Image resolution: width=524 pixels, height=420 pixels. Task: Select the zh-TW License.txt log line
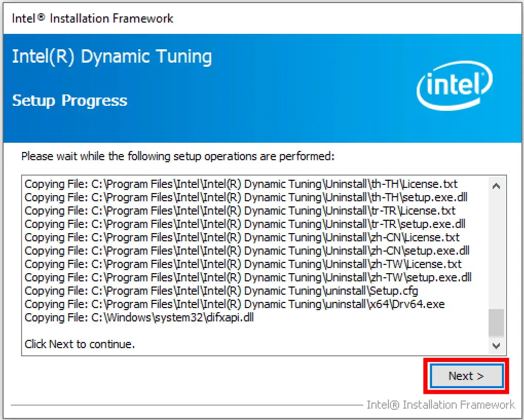coord(240,264)
